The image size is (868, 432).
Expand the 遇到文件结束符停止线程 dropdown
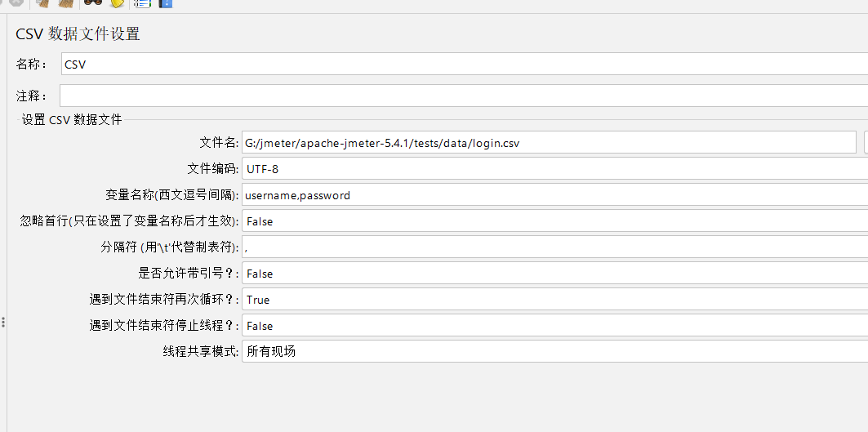[554, 326]
